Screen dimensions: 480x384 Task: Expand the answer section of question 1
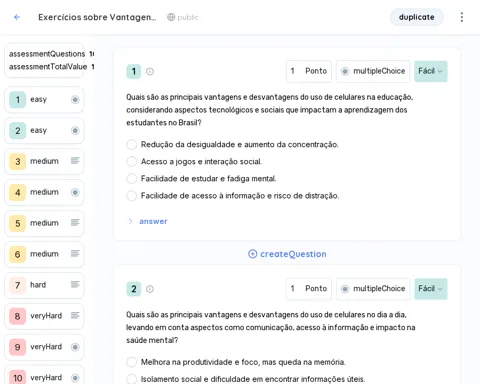tap(148, 221)
